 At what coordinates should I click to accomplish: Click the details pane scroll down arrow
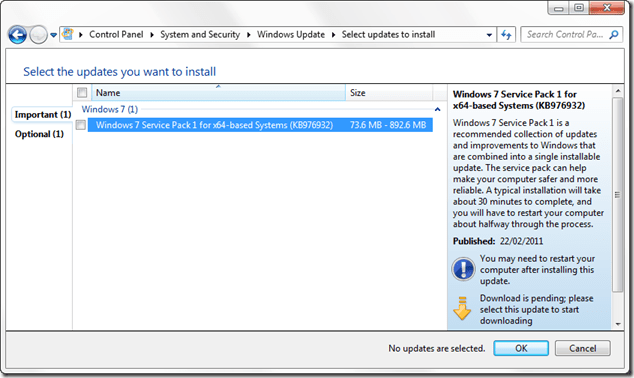[617, 324]
